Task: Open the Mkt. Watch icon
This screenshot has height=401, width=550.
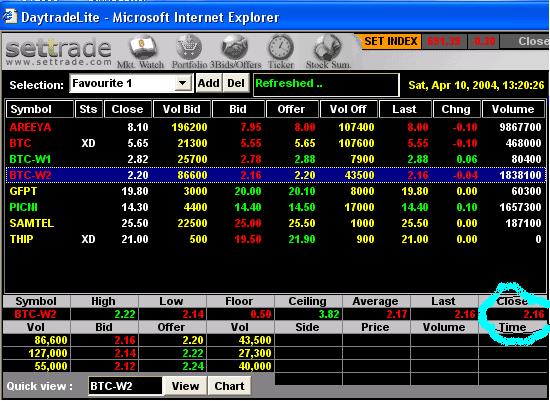Action: point(141,52)
